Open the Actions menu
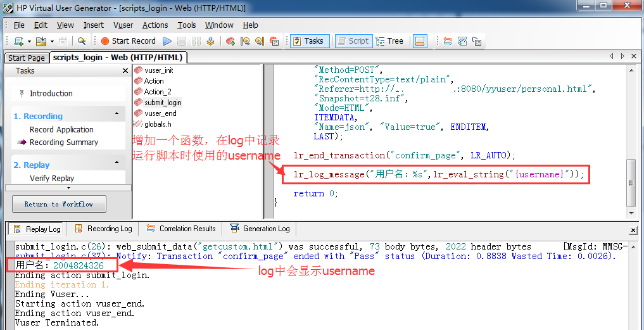Viewport: 644px width, 330px height. (155, 25)
